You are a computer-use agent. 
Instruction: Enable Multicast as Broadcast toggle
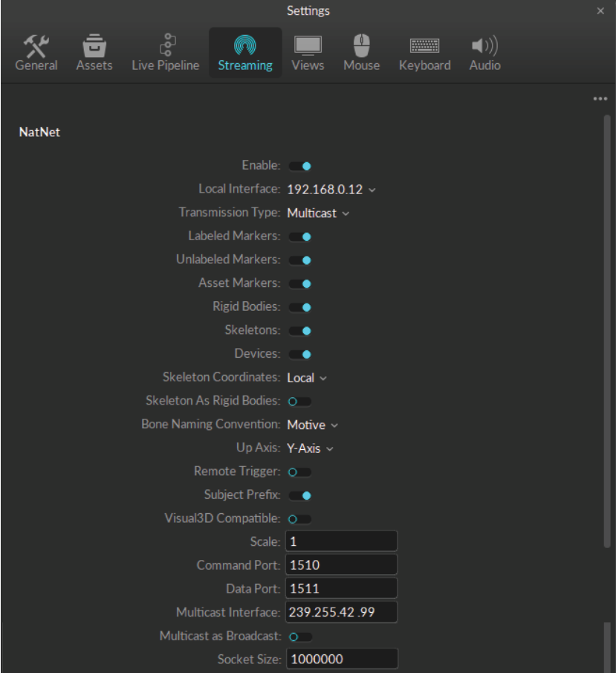300,637
